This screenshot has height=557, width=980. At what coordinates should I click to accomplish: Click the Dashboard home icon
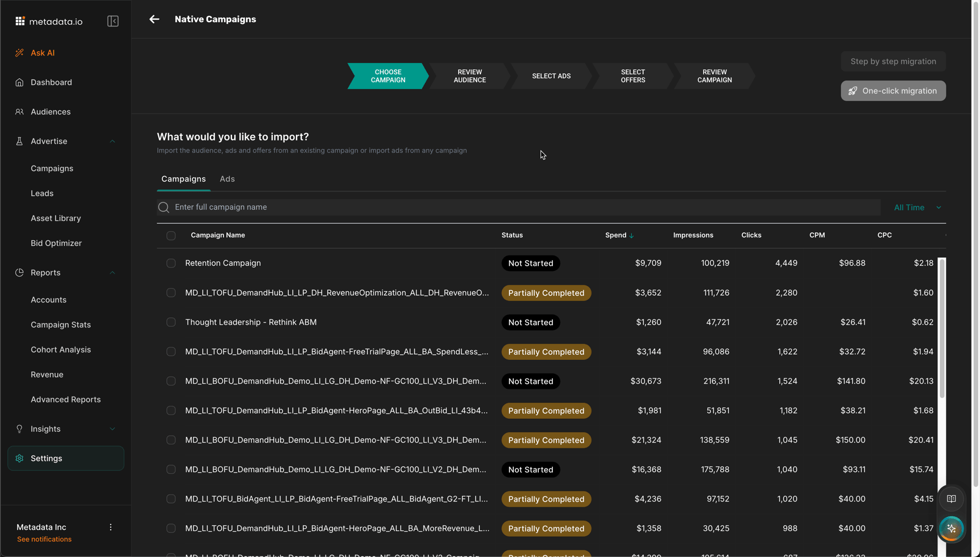click(19, 82)
